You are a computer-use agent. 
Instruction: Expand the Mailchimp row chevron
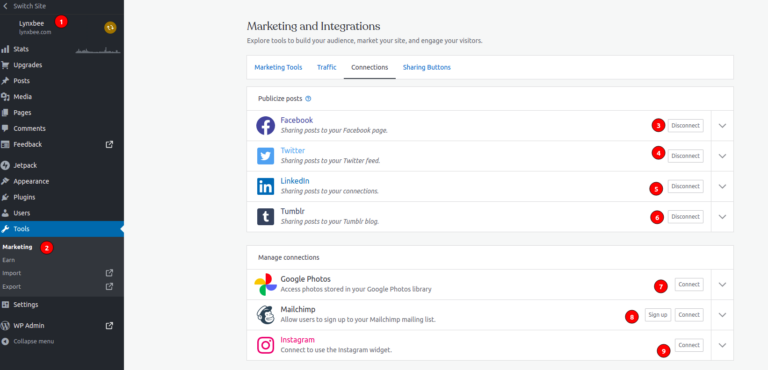coord(722,315)
